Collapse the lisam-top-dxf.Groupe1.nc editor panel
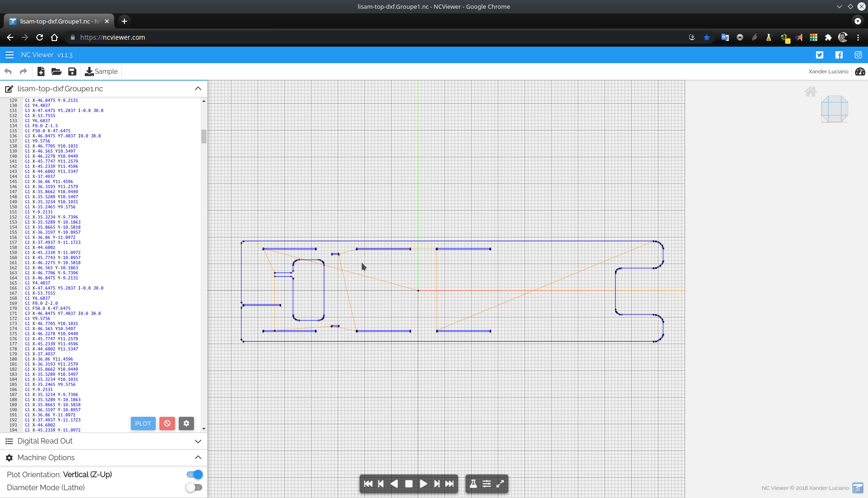 (x=198, y=89)
